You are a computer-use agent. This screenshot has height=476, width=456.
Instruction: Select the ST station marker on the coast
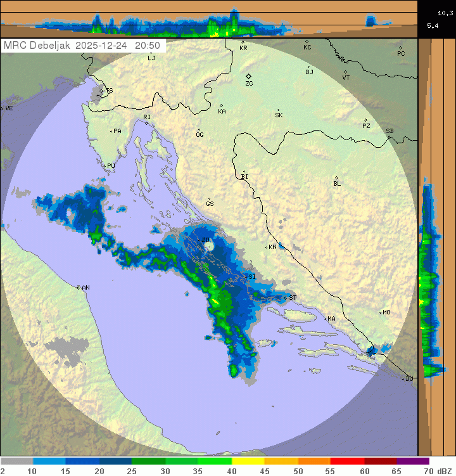(285, 297)
